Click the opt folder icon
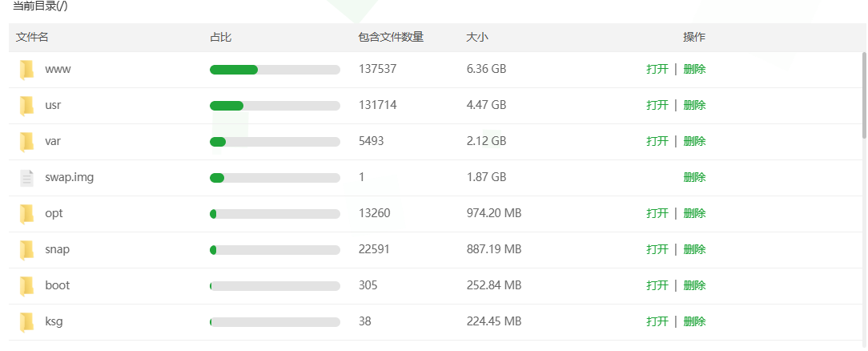The image size is (868, 351). point(26,214)
